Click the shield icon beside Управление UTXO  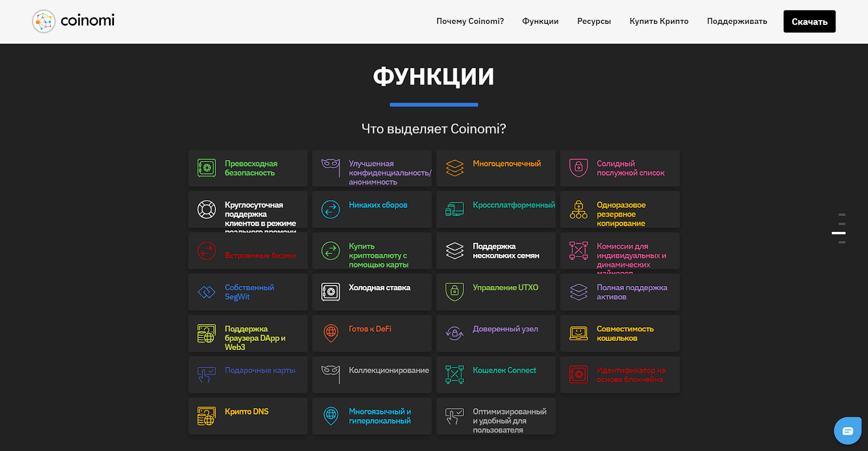[455, 292]
